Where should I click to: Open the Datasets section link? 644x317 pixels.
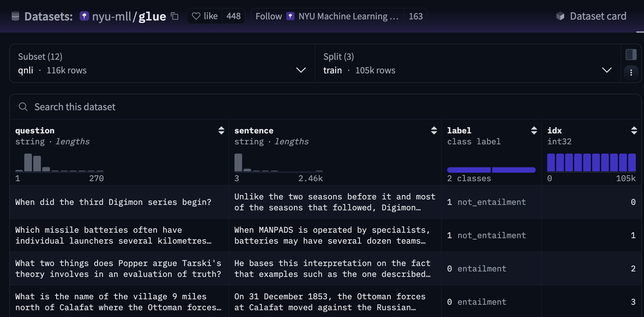point(49,16)
